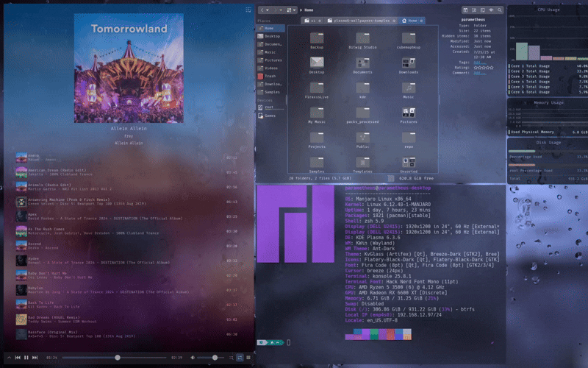Seek within track using playback progress slider
This screenshot has width=588, height=368.
pos(115,358)
